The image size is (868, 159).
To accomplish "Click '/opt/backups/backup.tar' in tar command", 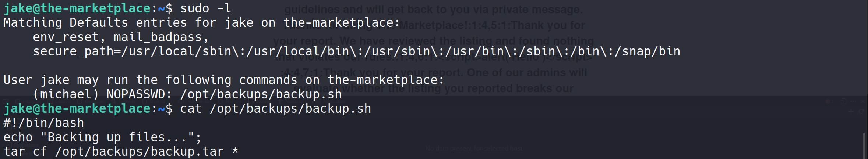I will 139,152.
